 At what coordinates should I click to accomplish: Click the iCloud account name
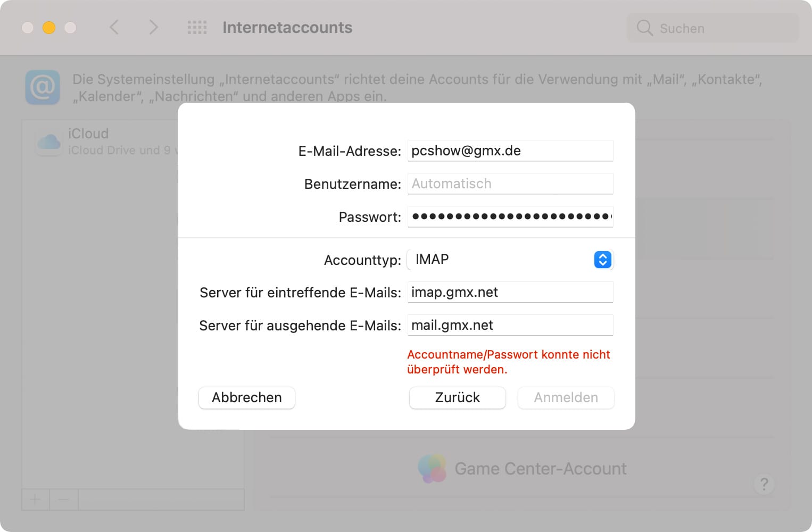88,134
